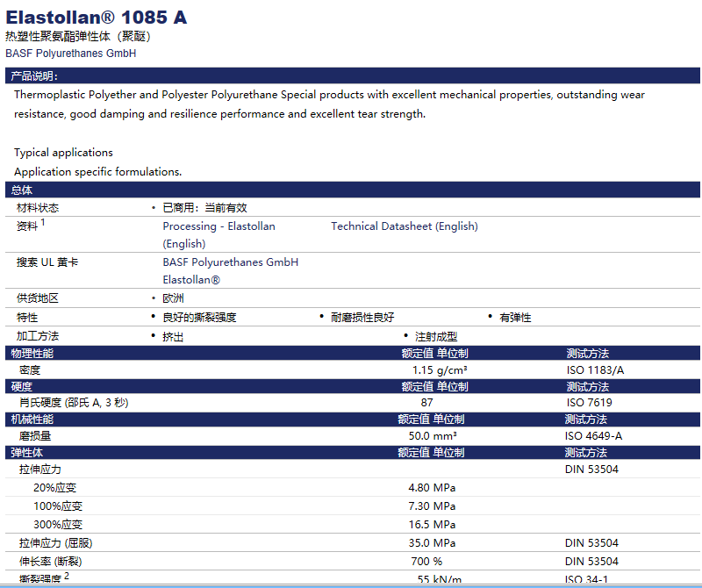Select the 硬度 section header
702x588 pixels.
(x=353, y=386)
